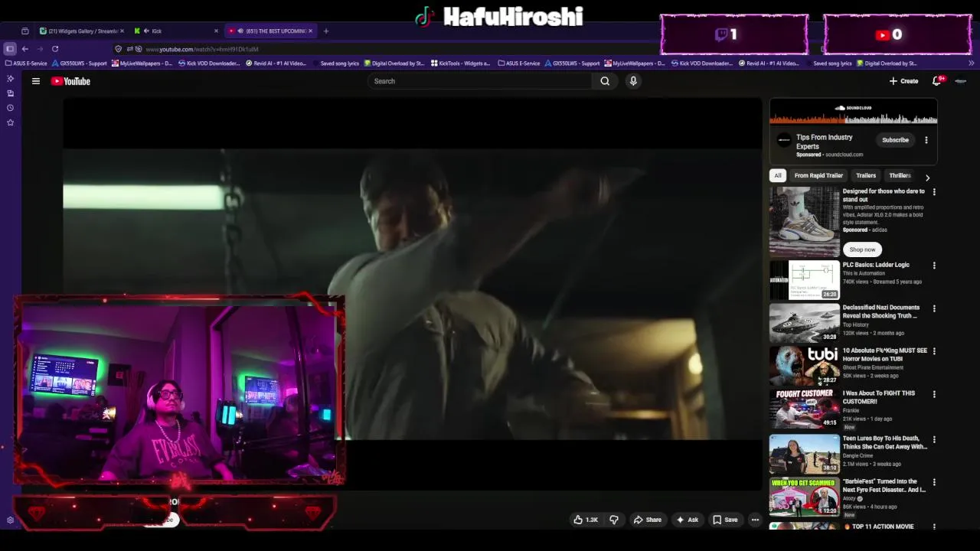Open PLC Basics Ladder Logic thumbnail
980x551 pixels.
[x=805, y=280]
